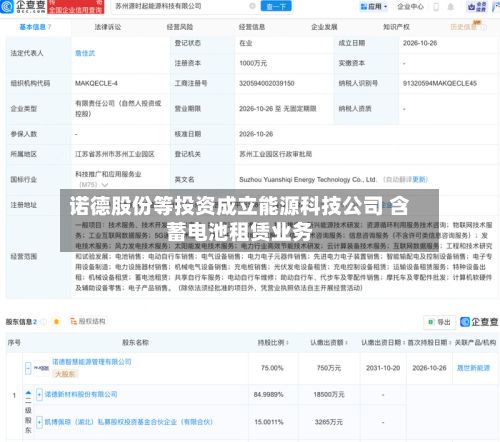Click the 查一下 search button
The height and width of the screenshot is (442, 500).
coord(276,6)
